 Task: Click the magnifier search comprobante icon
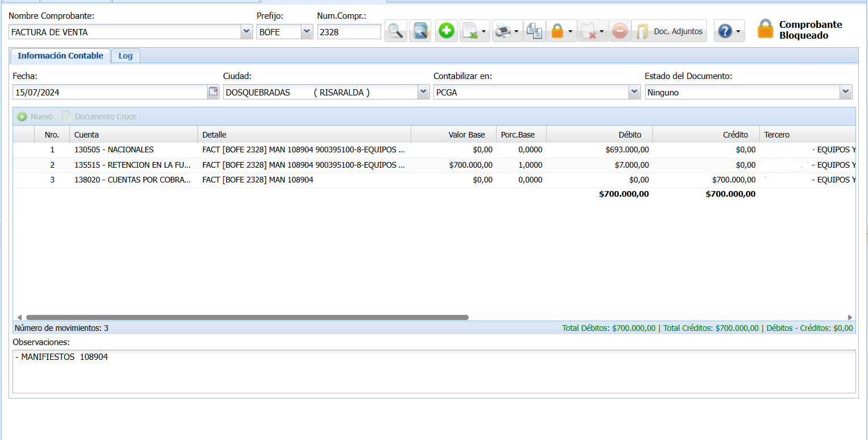396,31
